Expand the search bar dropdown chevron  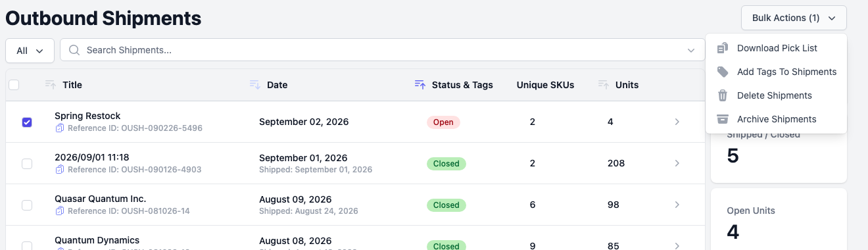point(691,51)
